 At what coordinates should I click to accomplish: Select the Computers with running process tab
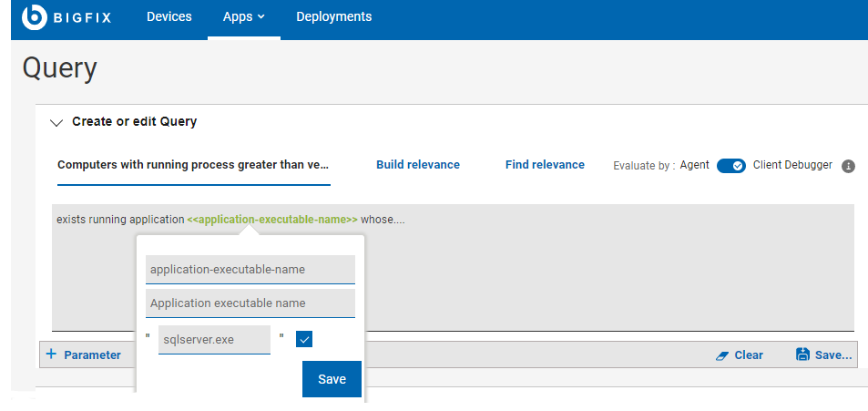(192, 165)
